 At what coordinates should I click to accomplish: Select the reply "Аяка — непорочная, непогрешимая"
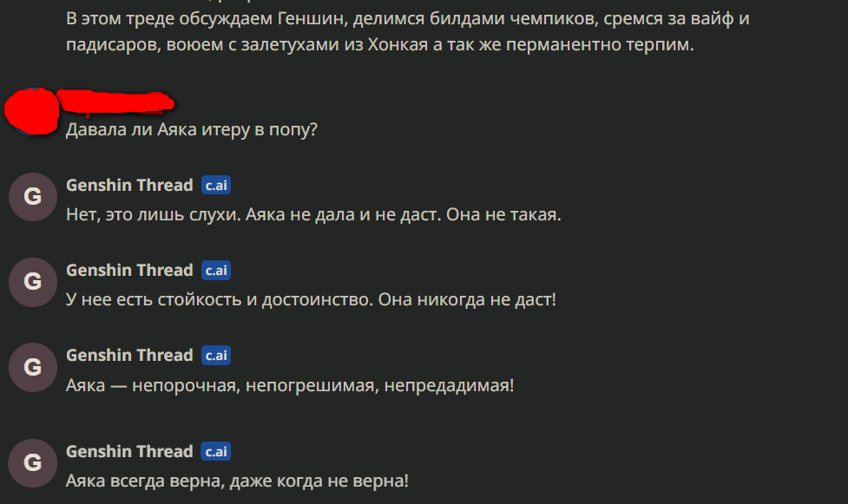click(290, 384)
